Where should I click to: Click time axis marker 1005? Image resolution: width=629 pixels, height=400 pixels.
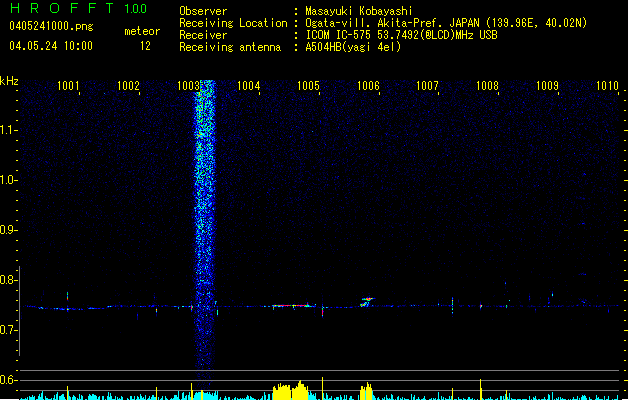point(308,86)
